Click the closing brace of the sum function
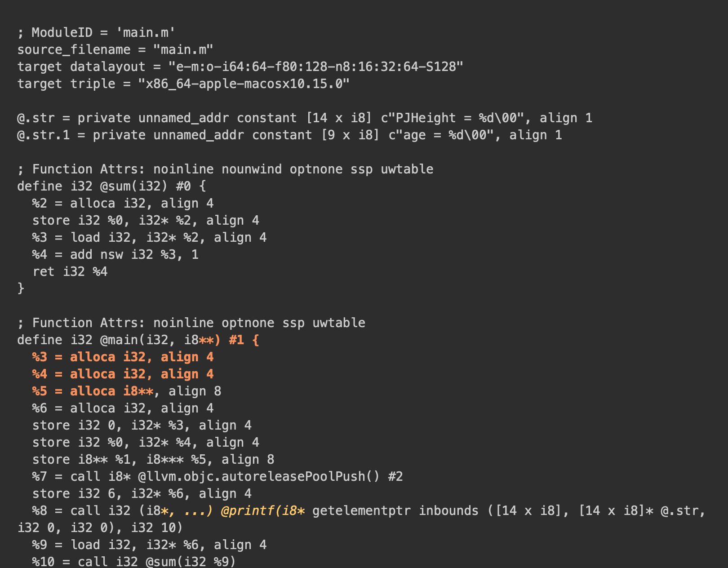The image size is (728, 568). 21,288
